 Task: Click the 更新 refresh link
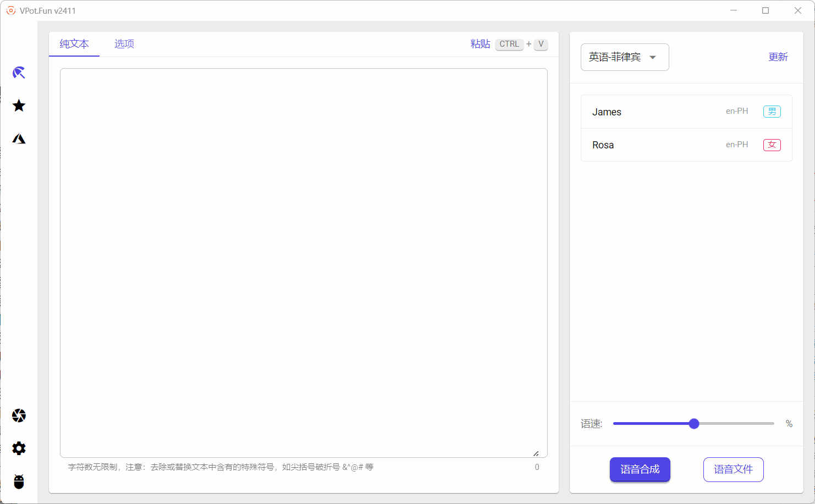pos(778,57)
